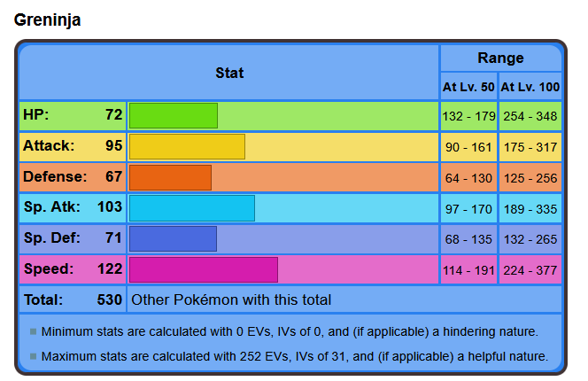
Task: Click Speed range 114 - 191
Action: tap(468, 270)
